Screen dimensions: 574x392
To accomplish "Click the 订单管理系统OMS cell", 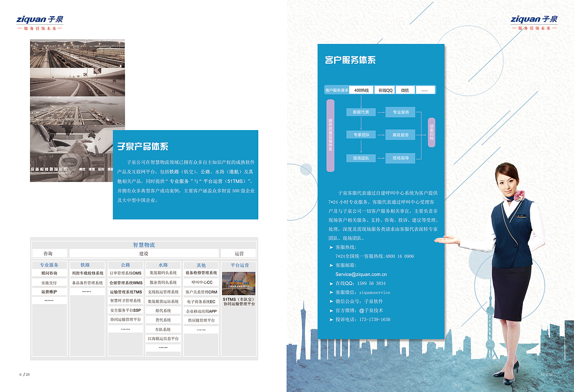I will (x=126, y=273).
